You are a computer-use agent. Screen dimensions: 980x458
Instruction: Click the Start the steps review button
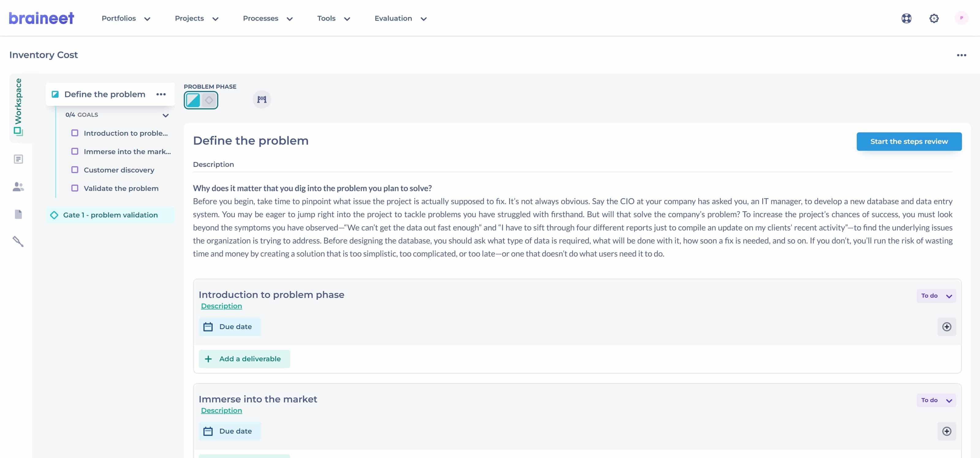(909, 141)
